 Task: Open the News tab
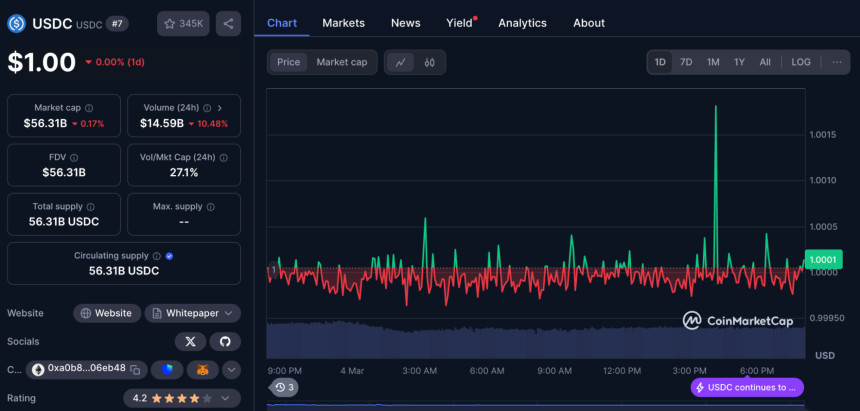[406, 23]
